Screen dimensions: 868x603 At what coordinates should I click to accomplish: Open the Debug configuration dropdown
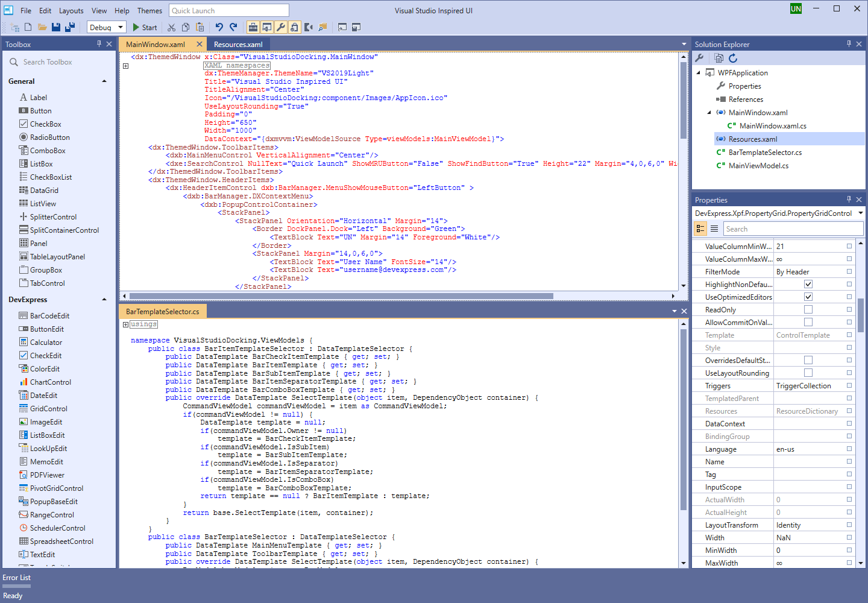pos(120,27)
